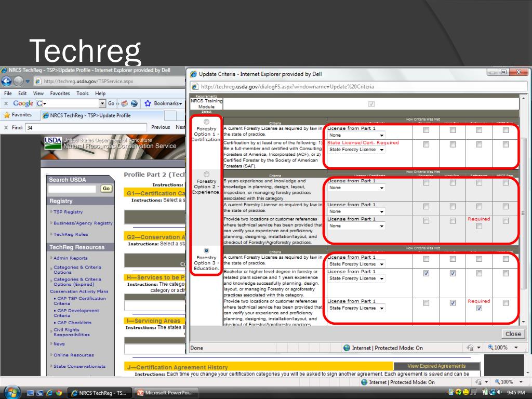Screen dimensions: 532x399
Task: Select the NRCS TechReg Update Profile tab
Action: click(x=89, y=115)
